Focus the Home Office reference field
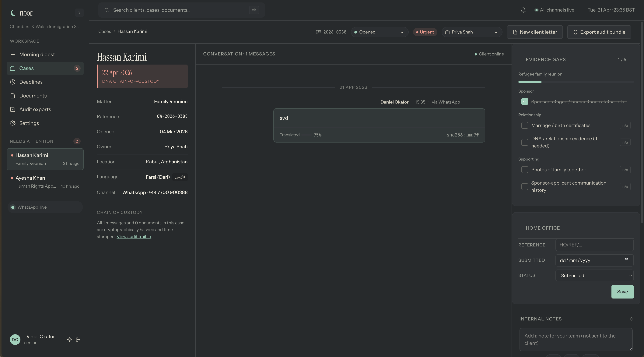 (594, 245)
